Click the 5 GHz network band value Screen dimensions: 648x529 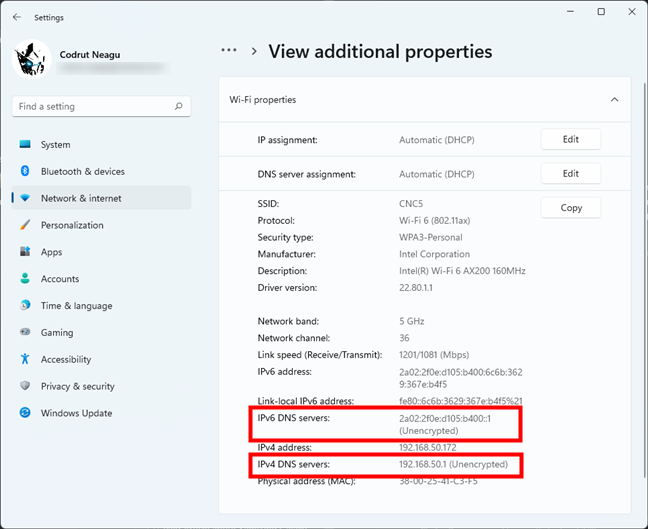[x=412, y=321]
